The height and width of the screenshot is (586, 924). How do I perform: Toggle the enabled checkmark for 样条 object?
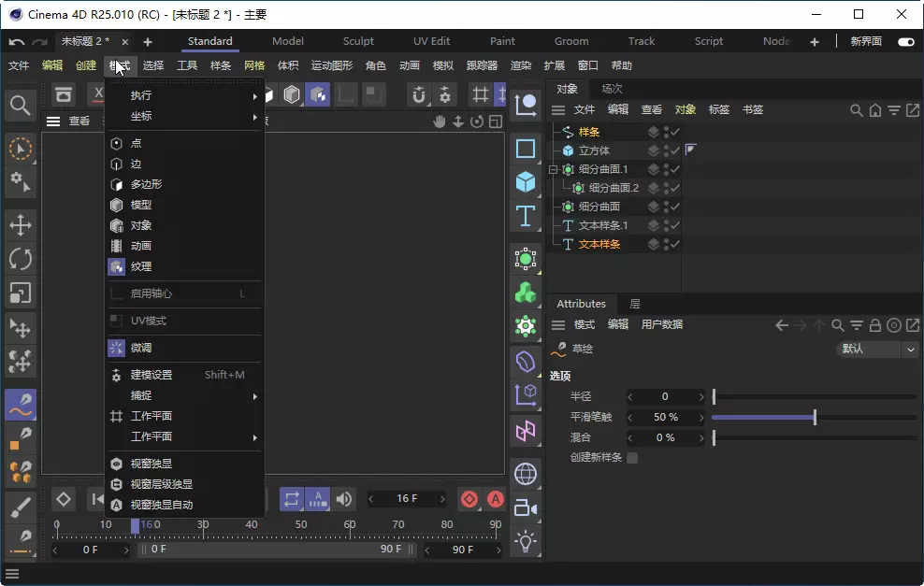click(675, 132)
